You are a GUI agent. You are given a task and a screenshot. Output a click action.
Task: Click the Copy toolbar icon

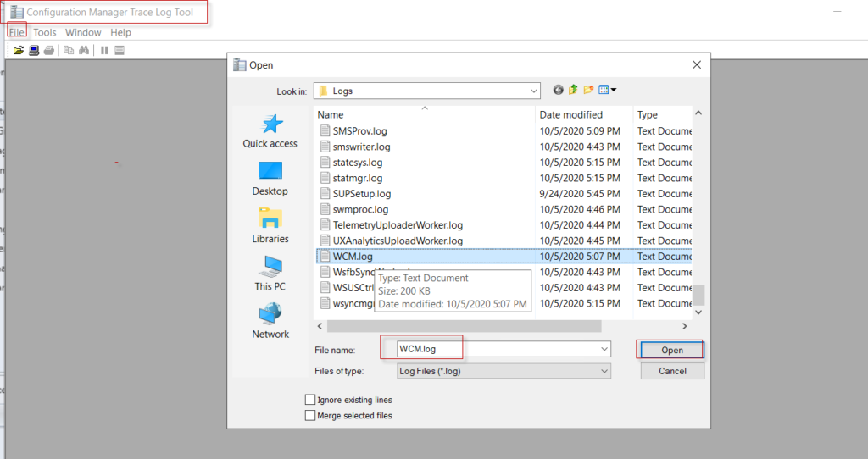click(x=69, y=50)
